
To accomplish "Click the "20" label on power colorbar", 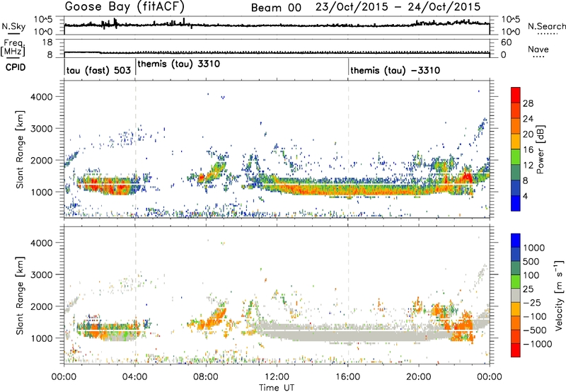I will click(528, 134).
